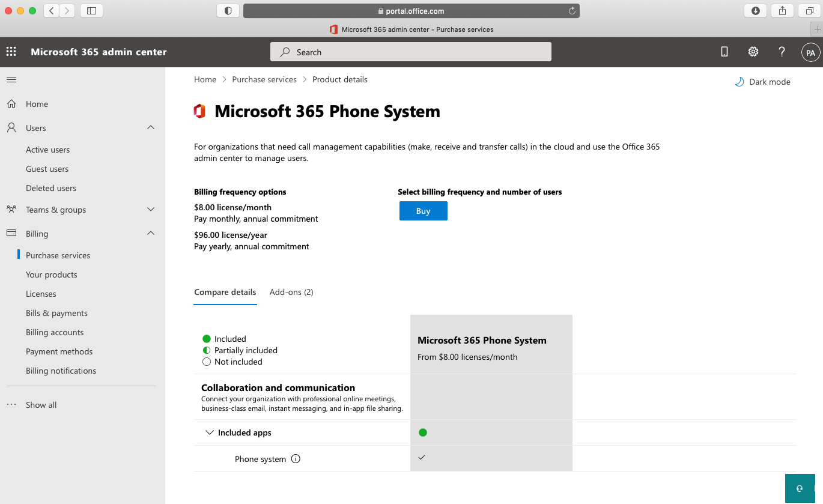Image resolution: width=823 pixels, height=504 pixels.
Task: Collapse the Included apps row chevron
Action: [210, 433]
